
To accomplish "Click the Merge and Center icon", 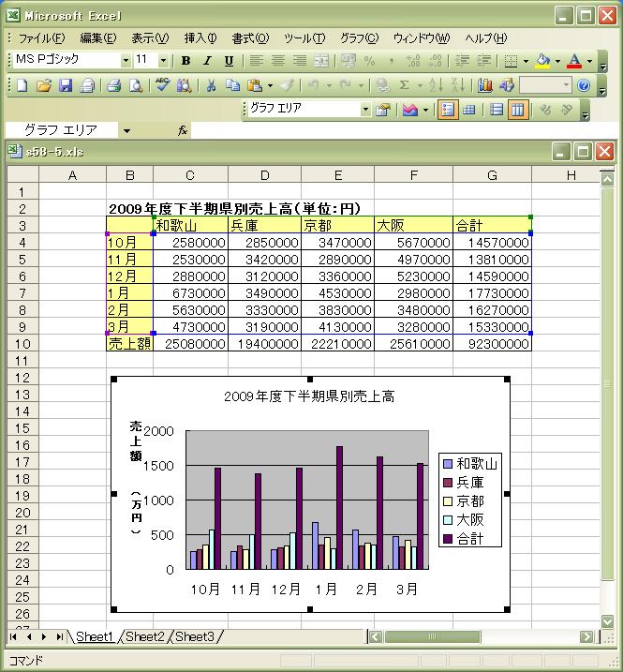I will pos(321,60).
